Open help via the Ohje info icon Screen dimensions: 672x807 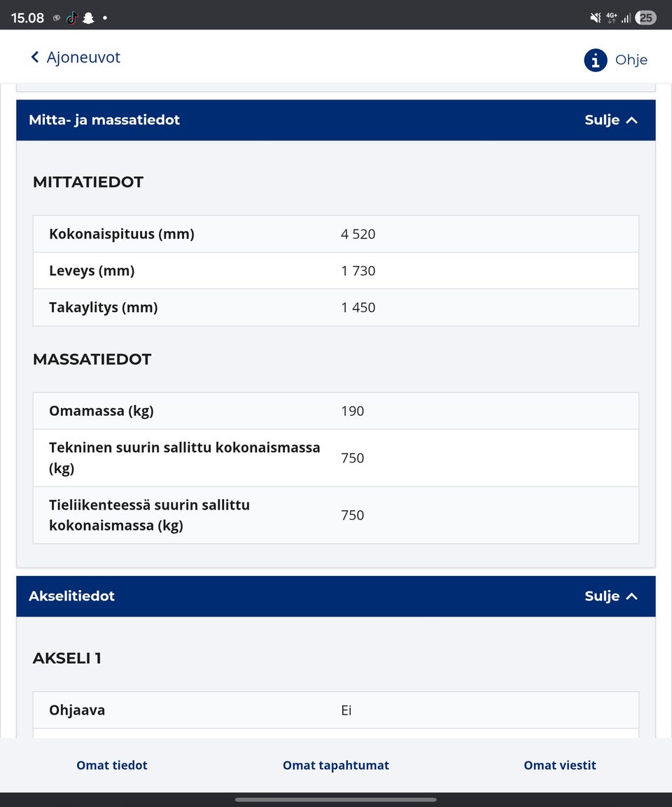pos(595,60)
